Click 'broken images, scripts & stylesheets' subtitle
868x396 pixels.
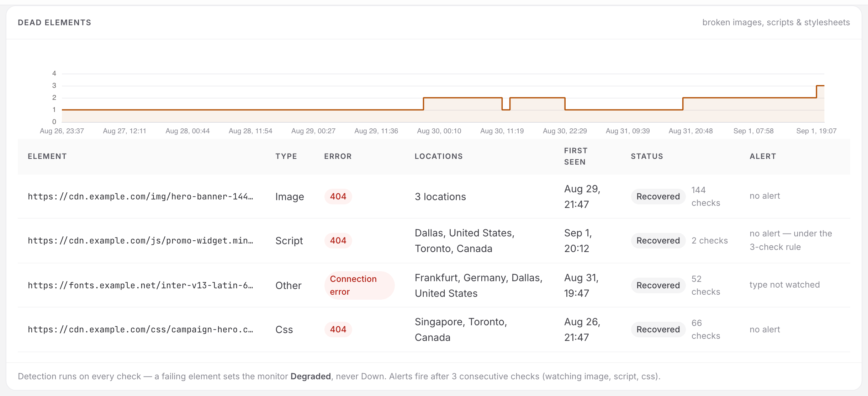tap(776, 22)
